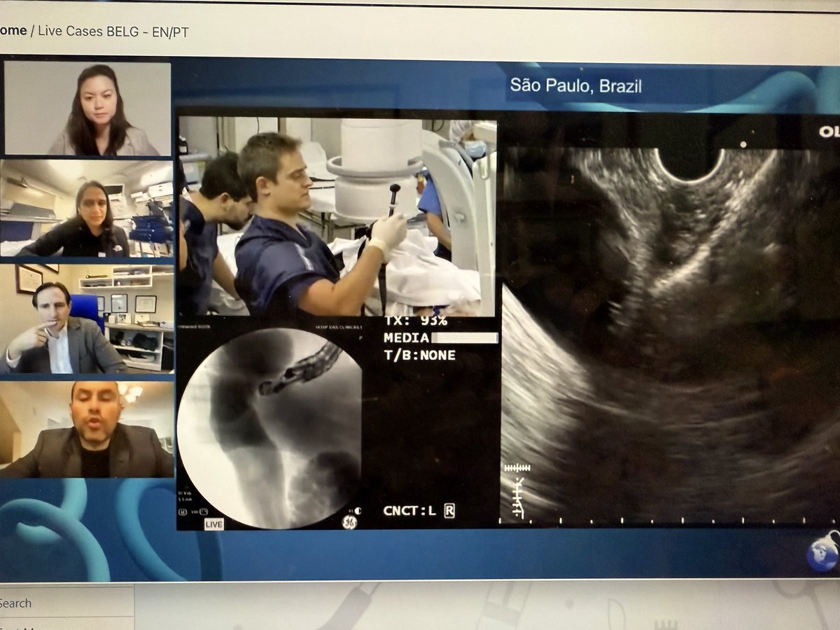840x630 pixels.
Task: Select the video tile of woman in office
Action: pyautogui.click(x=86, y=209)
